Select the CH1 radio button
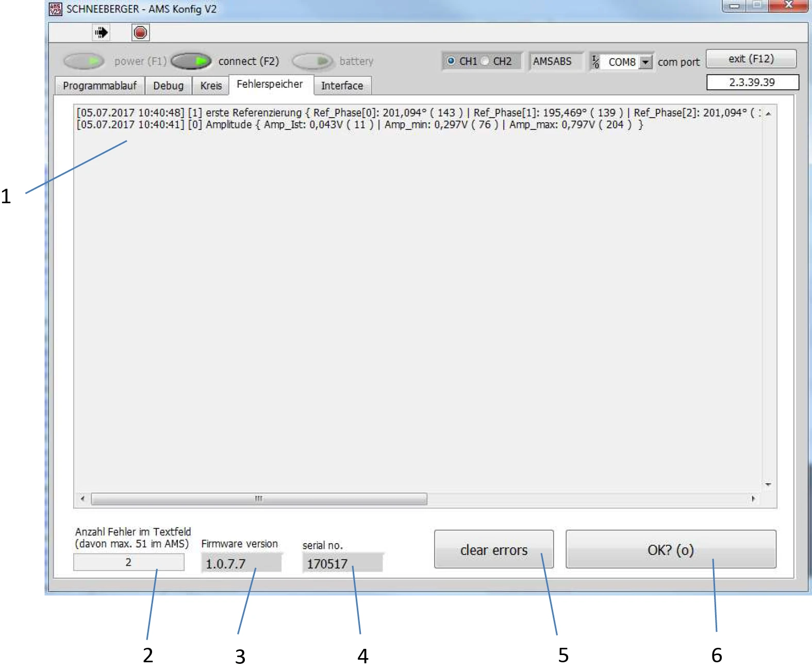Viewport: 812px width, 670px height. click(451, 61)
